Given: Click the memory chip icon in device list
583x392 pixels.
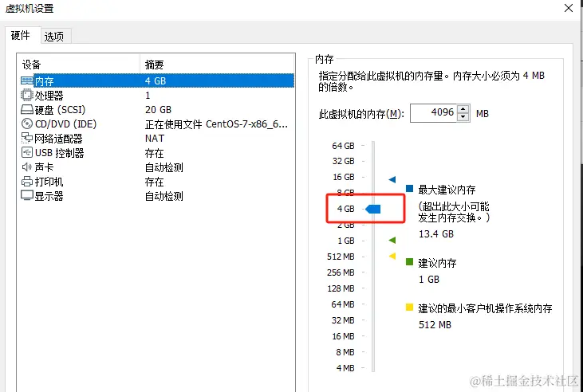Looking at the screenshot, I should pyautogui.click(x=27, y=80).
